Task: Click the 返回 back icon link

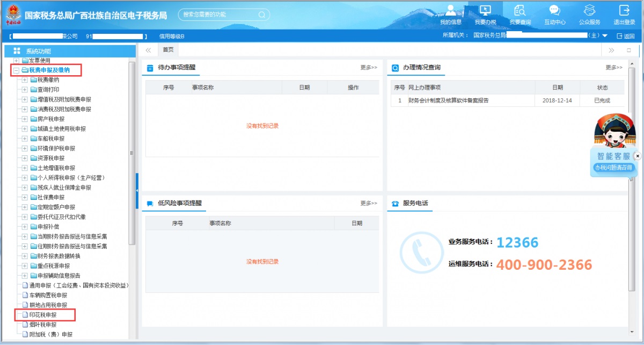Action: (626, 36)
